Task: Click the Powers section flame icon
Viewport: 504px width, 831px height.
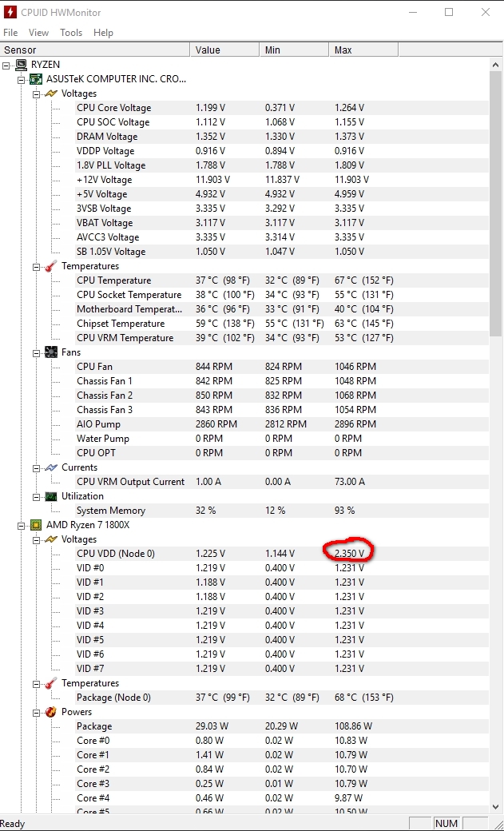Action: click(x=51, y=712)
